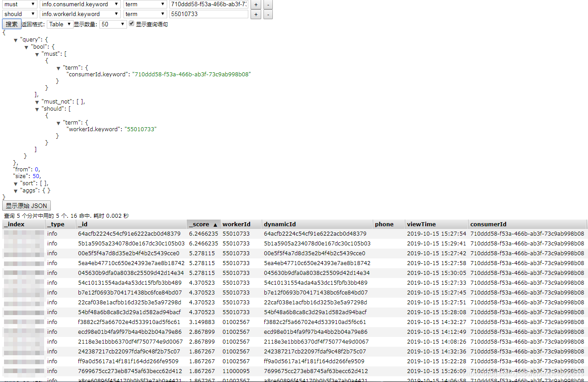Sort by the _type column header
The width and height of the screenshot is (588, 382).
(61, 224)
